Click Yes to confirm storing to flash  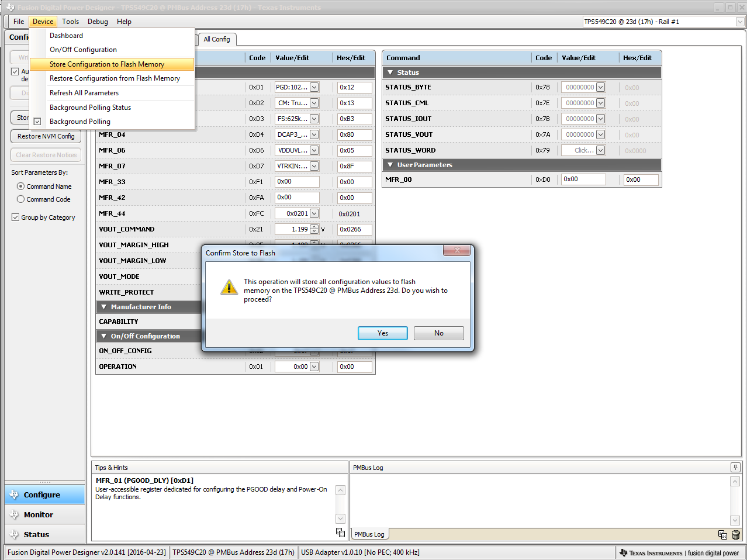[x=382, y=333]
